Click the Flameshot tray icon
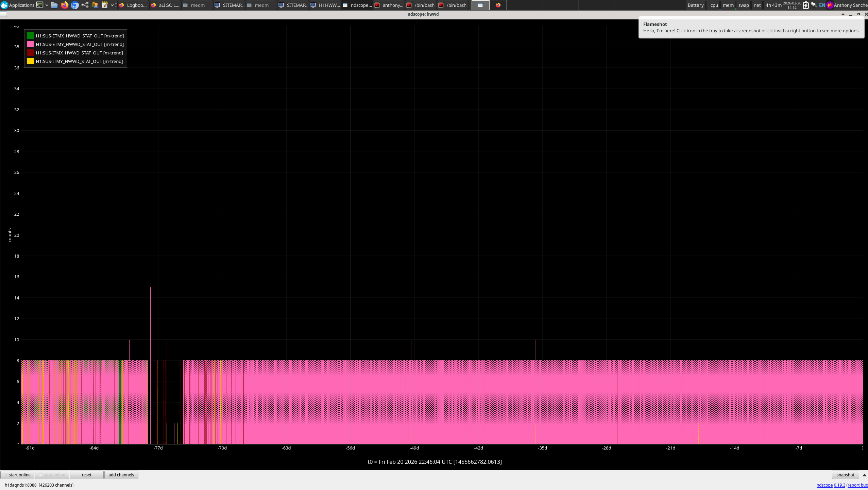Viewport: 868px width, 490px height. point(830,5)
